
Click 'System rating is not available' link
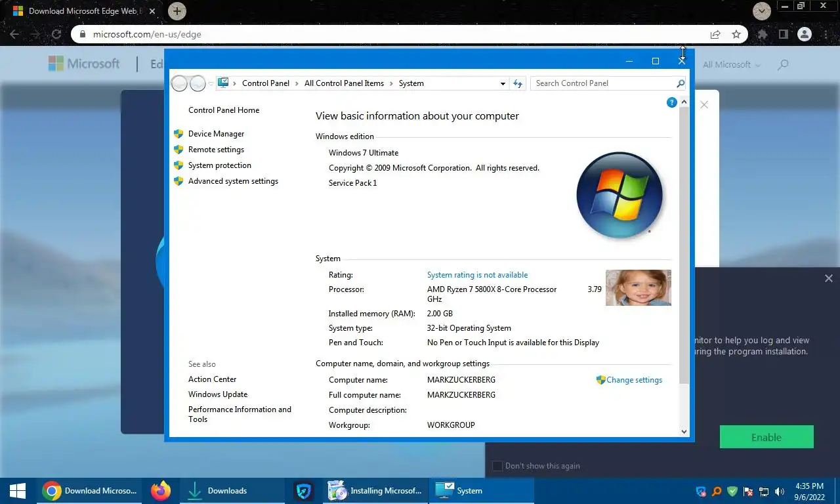[477, 275]
